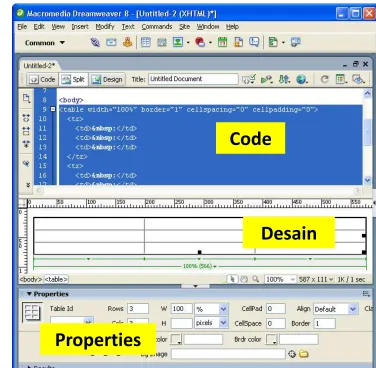This screenshot has width=376, height=368.
Task: Choose the Zoom tool in the status bar
Action: [256, 279]
